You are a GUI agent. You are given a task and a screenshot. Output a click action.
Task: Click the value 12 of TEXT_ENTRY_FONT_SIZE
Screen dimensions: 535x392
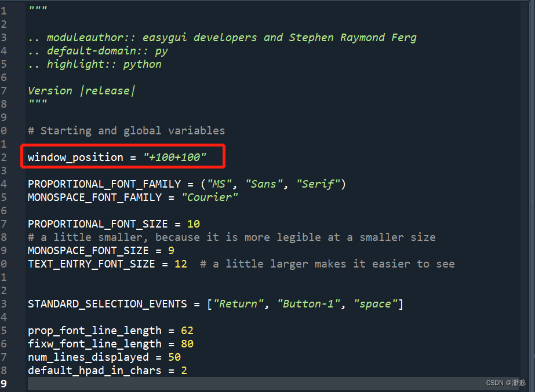coord(181,264)
